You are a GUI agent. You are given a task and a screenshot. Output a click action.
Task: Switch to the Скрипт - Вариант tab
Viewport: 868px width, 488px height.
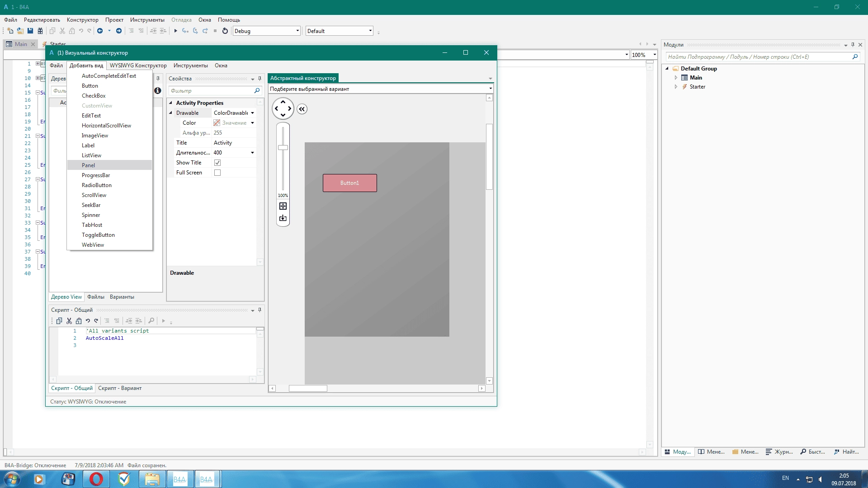[120, 388]
